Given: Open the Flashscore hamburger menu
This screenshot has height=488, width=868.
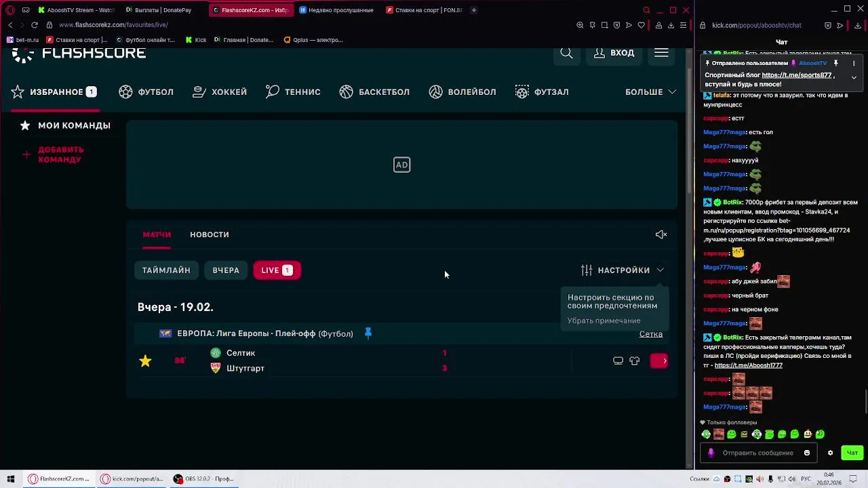Looking at the screenshot, I should pyautogui.click(x=661, y=53).
